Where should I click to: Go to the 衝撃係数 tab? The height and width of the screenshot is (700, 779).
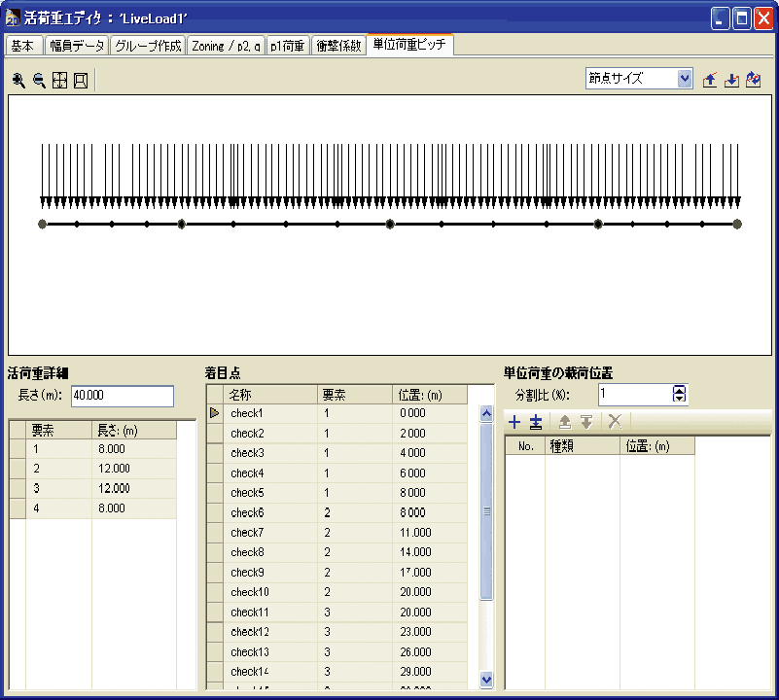pos(338,46)
